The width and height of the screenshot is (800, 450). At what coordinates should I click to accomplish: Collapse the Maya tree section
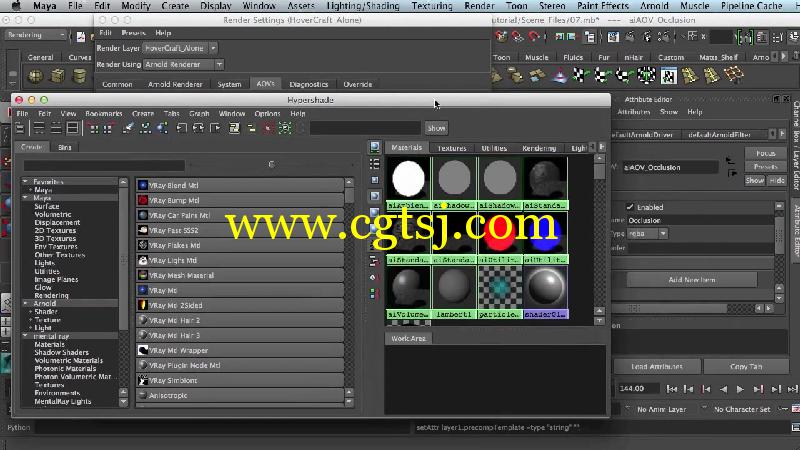[x=24, y=197]
